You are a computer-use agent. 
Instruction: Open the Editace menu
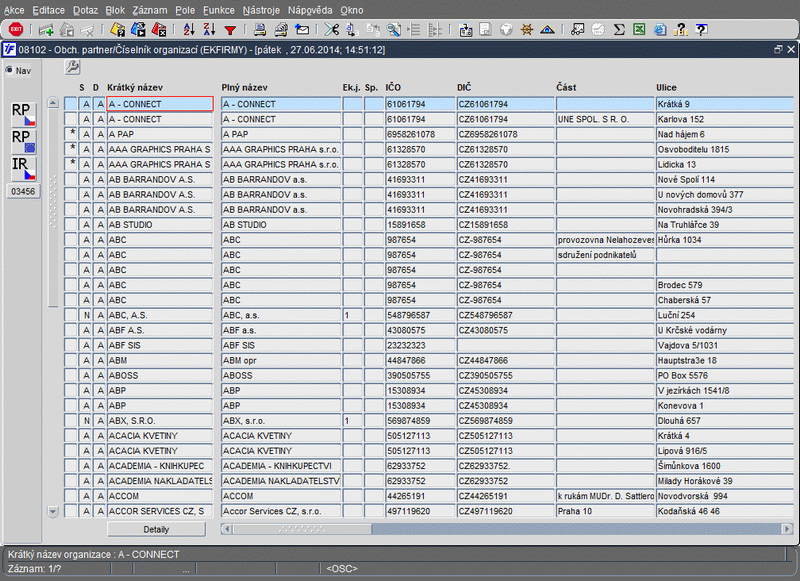pyautogui.click(x=48, y=10)
